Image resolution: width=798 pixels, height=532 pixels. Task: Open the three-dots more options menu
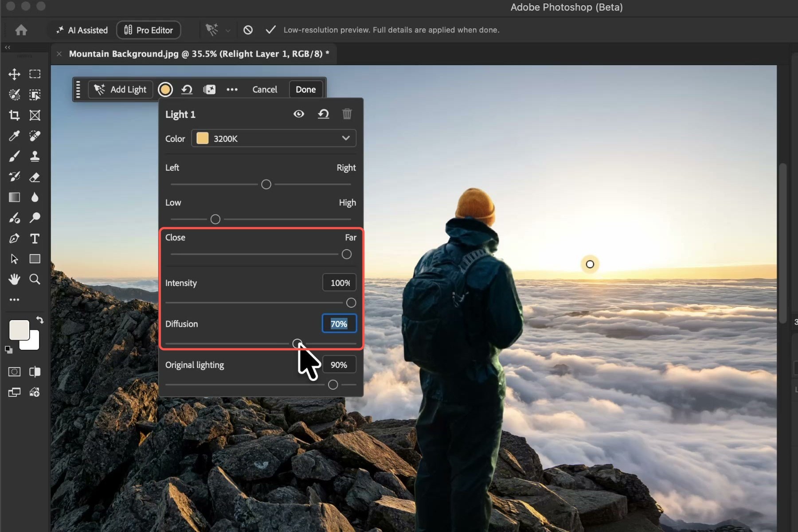[x=232, y=90]
